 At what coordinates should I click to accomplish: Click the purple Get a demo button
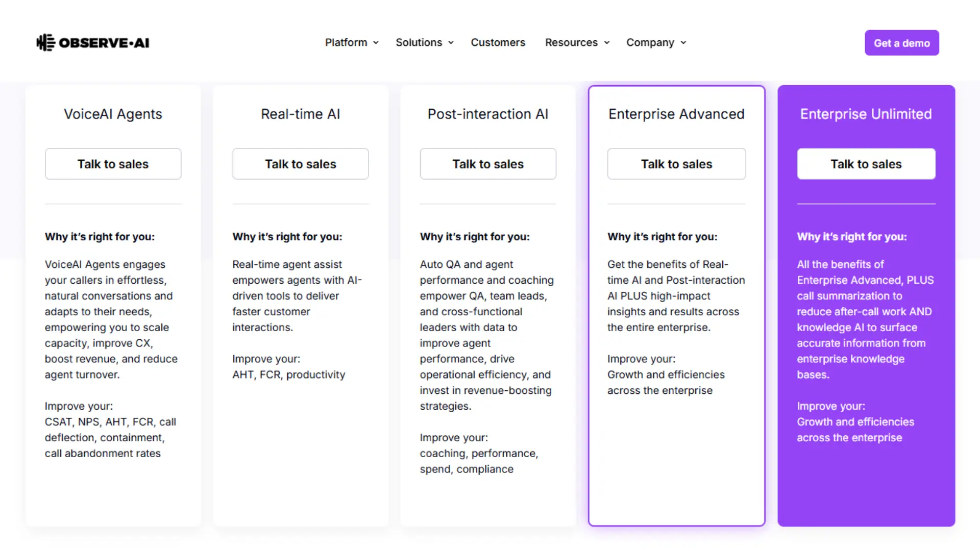901,43
